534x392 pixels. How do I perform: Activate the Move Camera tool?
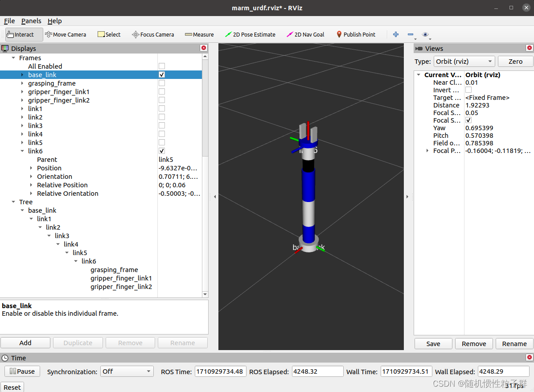point(66,34)
